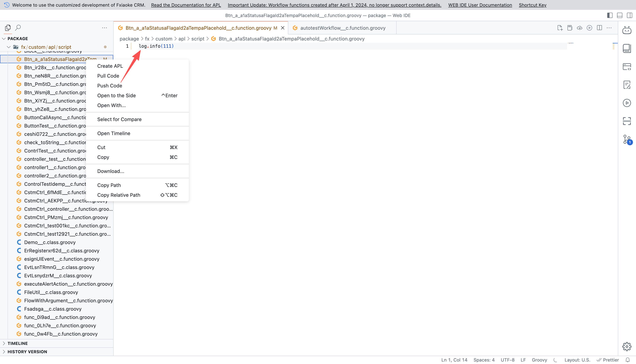Toggle the bottom panel layout icon

tap(620, 15)
